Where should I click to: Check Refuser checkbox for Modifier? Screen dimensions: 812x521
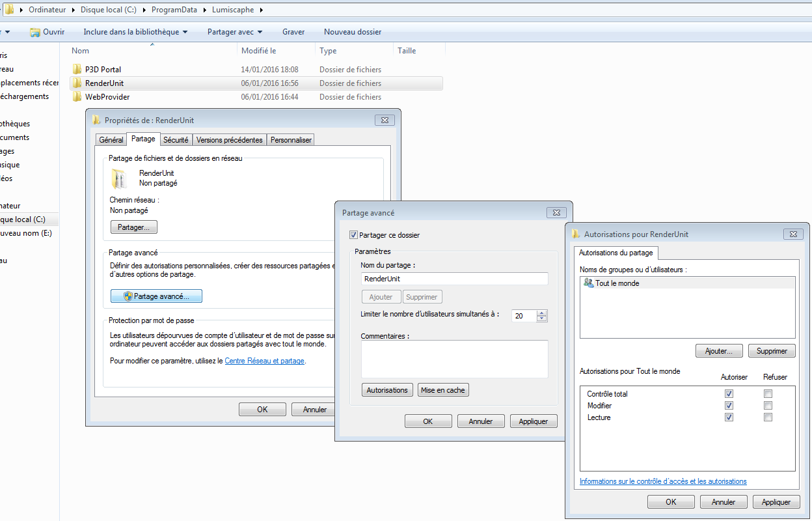coord(768,406)
